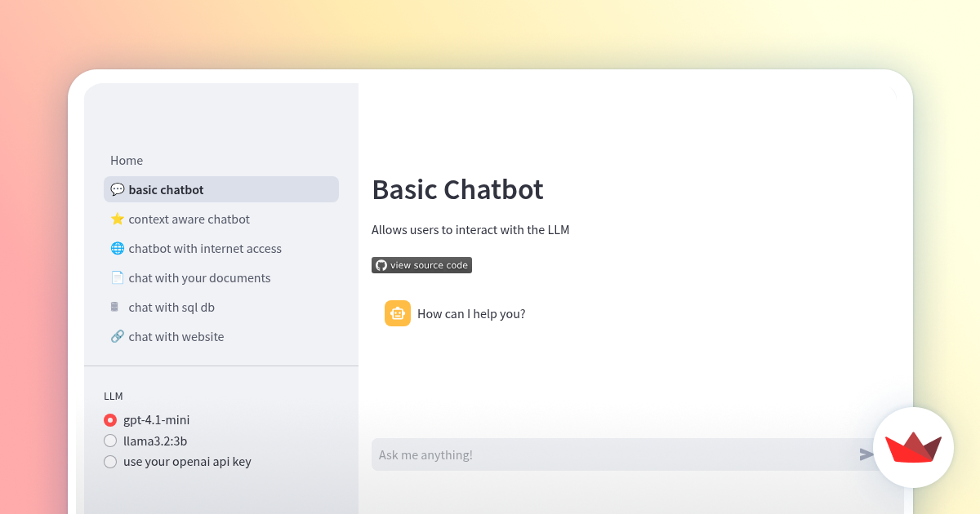
Task: Go to chatbot with internet access
Action: pyautogui.click(x=221, y=248)
